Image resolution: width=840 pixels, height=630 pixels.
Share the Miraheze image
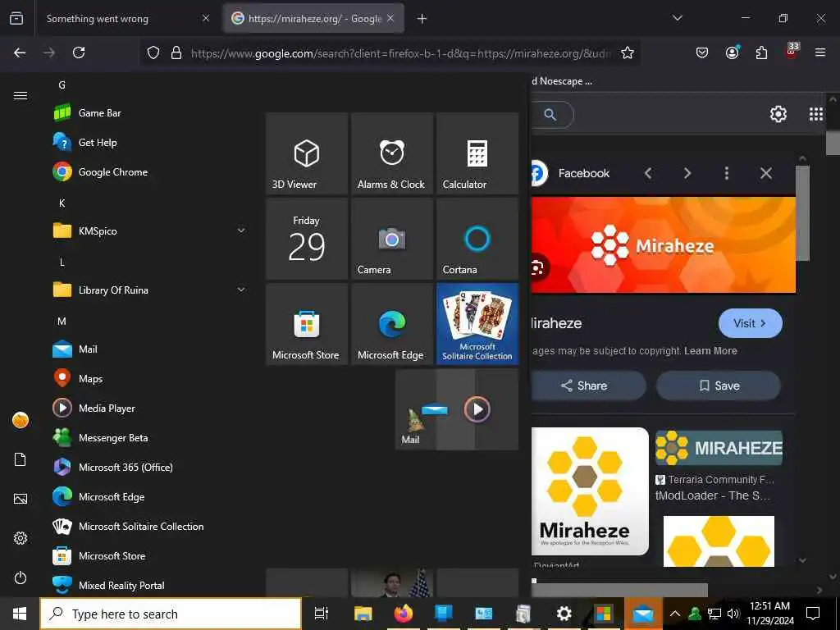587,386
